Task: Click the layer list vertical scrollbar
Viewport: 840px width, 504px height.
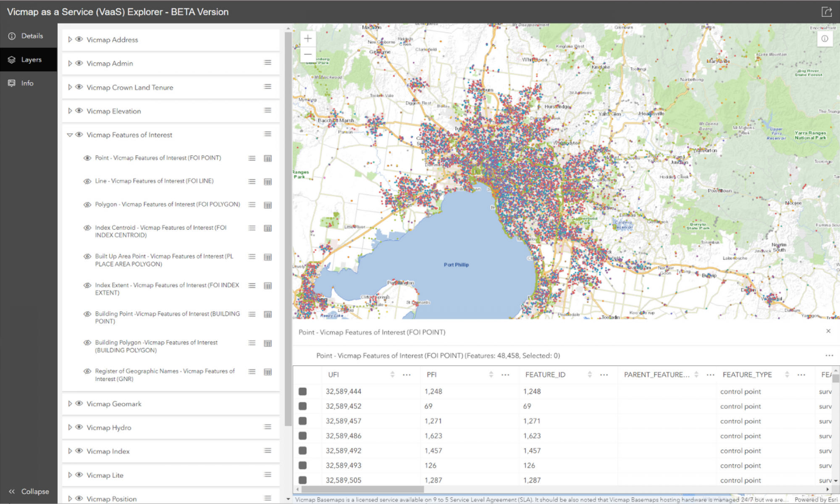Action: click(x=288, y=229)
